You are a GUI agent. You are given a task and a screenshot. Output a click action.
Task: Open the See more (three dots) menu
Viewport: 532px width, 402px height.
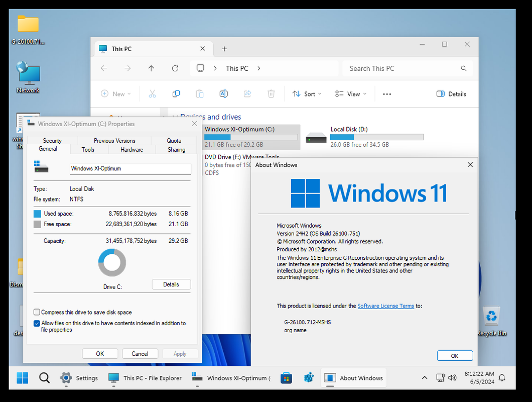click(387, 94)
